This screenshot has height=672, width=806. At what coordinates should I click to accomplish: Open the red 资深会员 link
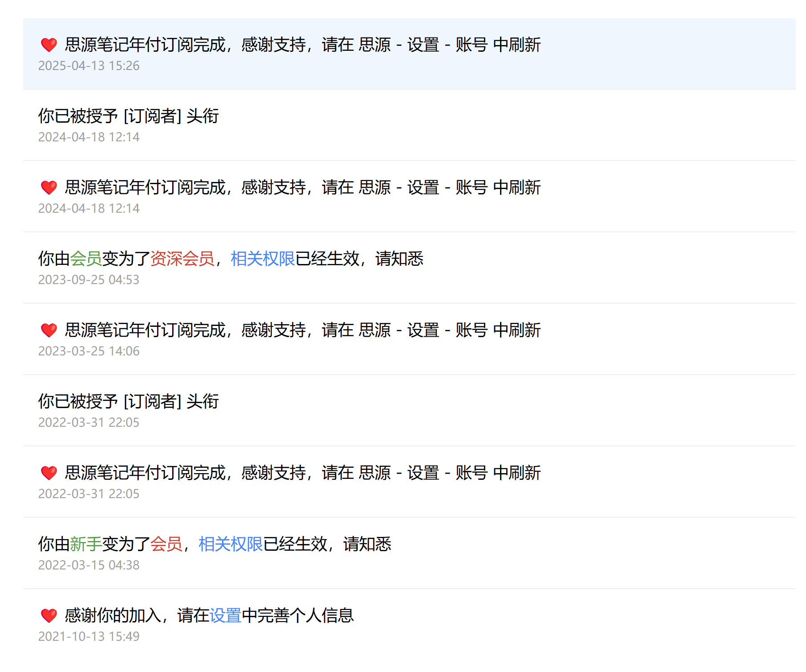[182, 259]
